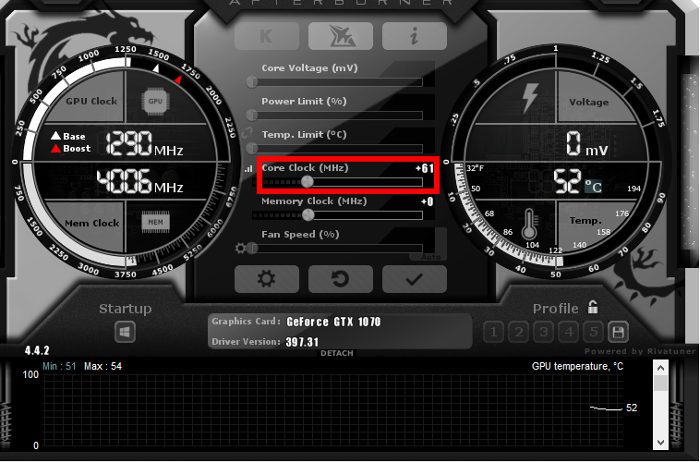The image size is (700, 463).
Task: Click the Min : 51 graph value
Action: point(59,367)
